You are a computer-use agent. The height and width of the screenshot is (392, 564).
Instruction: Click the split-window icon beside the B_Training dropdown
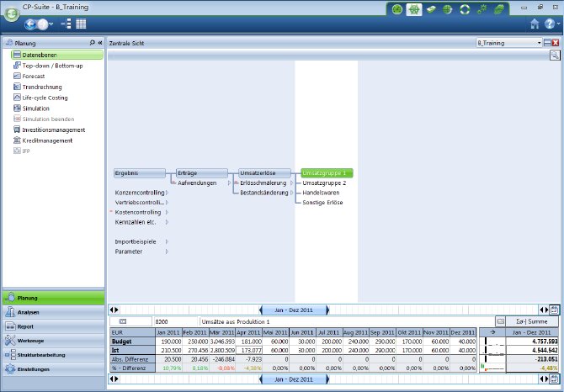click(547, 43)
